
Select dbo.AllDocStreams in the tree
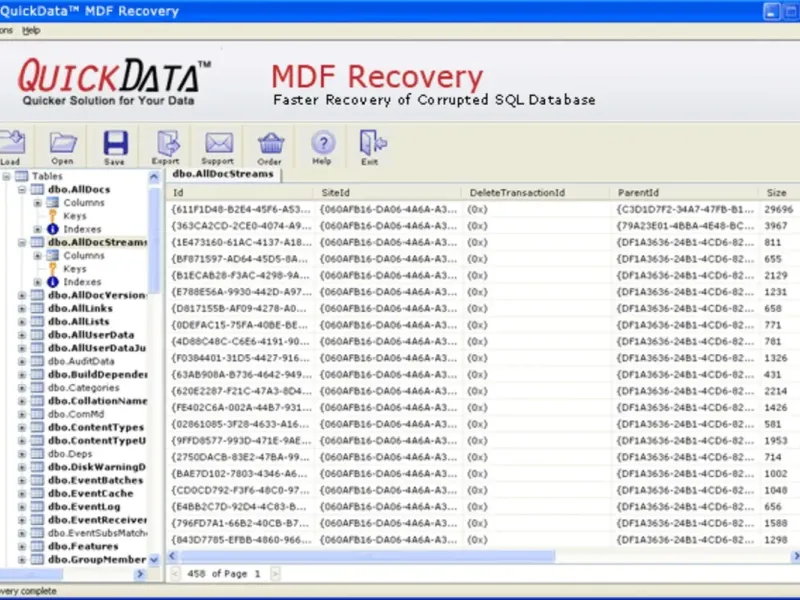pos(97,242)
